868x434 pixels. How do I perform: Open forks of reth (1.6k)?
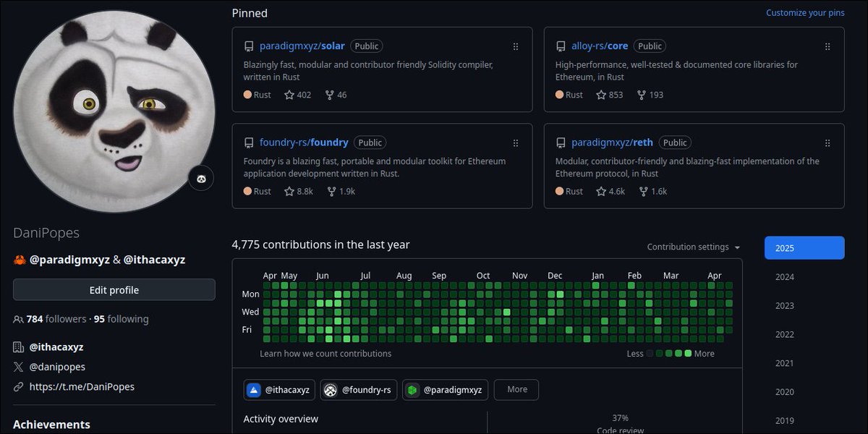652,192
